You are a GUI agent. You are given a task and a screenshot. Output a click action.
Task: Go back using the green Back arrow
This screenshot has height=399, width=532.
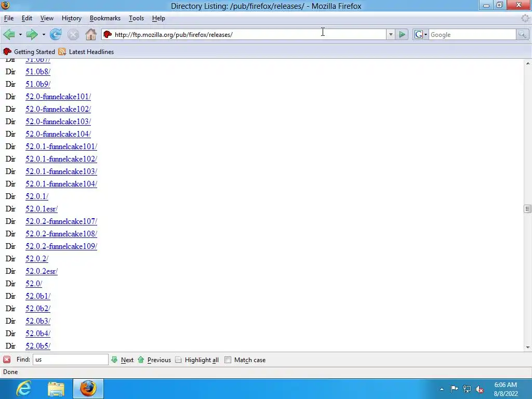[9, 34]
